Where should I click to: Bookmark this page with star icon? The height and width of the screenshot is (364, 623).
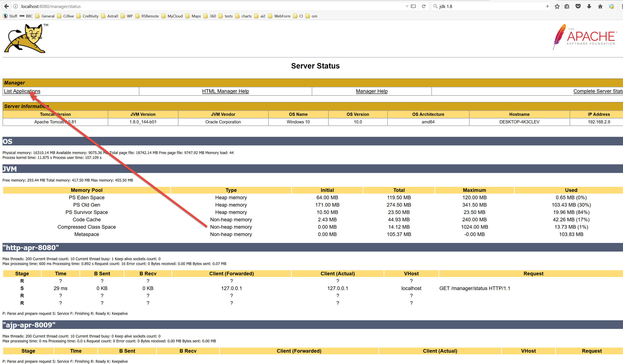[x=557, y=7]
